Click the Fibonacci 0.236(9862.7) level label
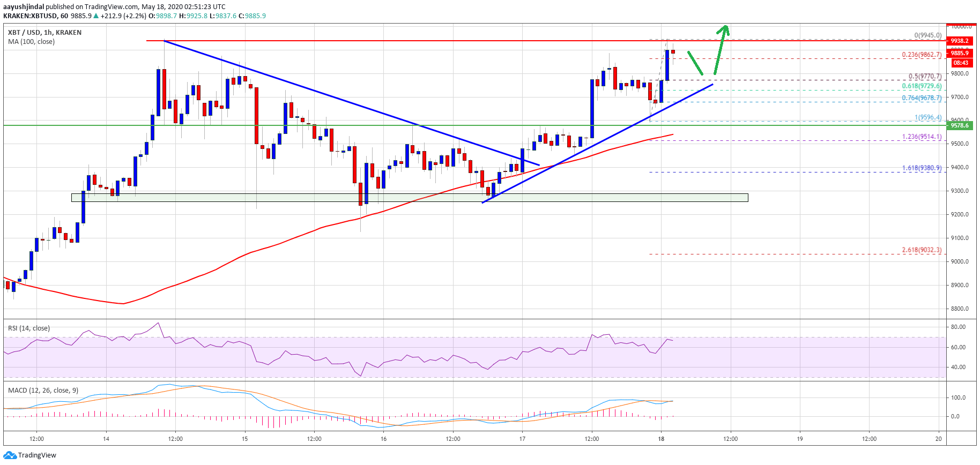The width and height of the screenshot is (980, 465). click(x=922, y=55)
